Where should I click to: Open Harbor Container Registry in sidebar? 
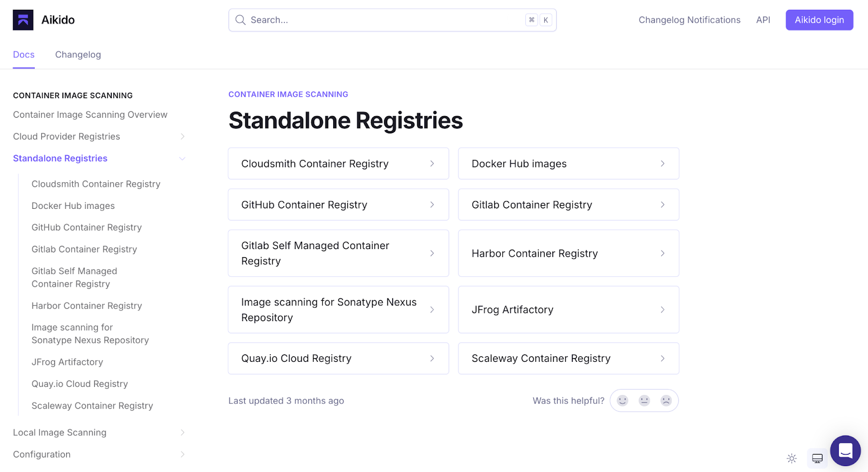point(87,305)
